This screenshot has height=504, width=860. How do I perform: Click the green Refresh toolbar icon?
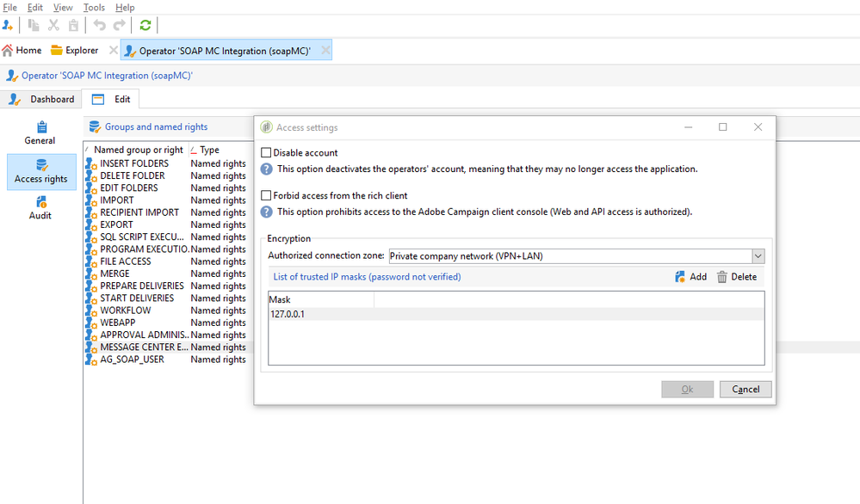145,26
